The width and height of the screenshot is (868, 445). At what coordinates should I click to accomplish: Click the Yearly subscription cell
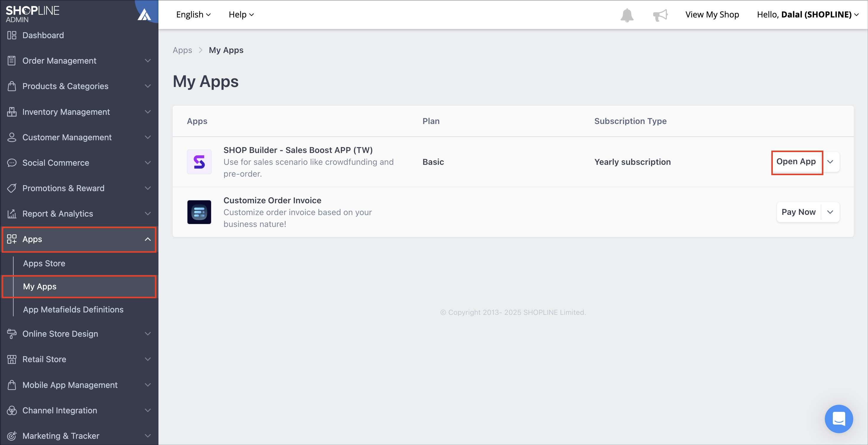tap(632, 162)
